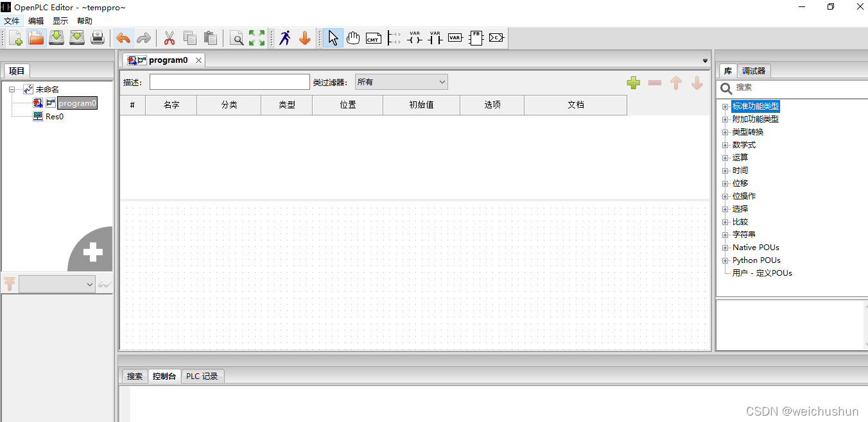
Task: Click the green plus add variable button
Action: tap(633, 83)
